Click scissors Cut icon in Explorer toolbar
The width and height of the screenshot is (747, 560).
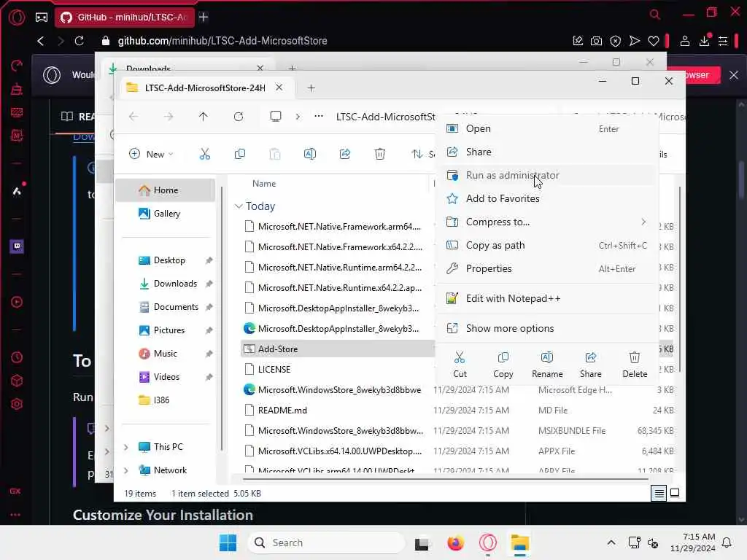tap(204, 154)
